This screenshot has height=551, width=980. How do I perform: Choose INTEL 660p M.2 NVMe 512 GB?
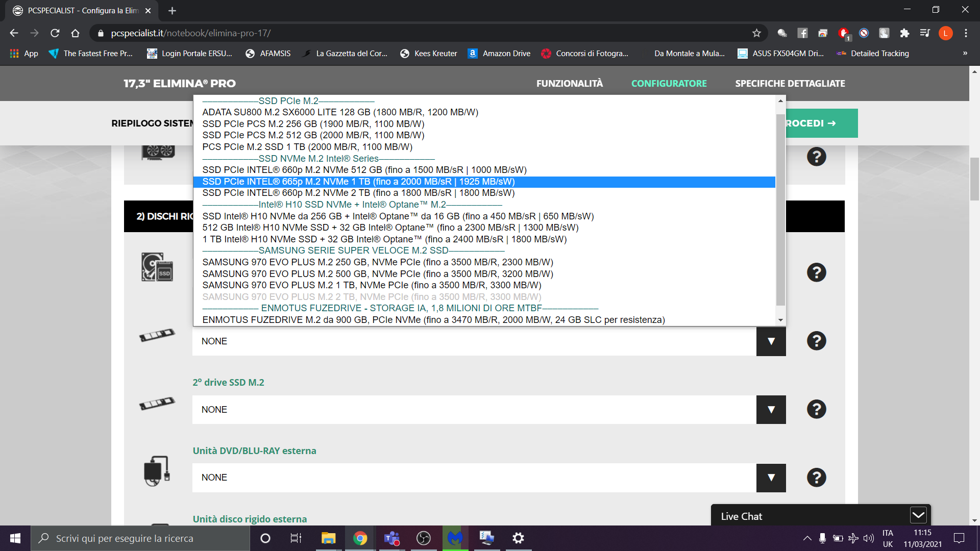484,170
